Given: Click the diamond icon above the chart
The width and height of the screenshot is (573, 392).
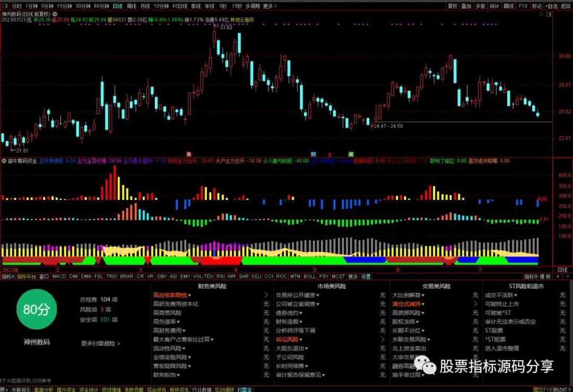Looking at the screenshot, I should tap(541, 14).
